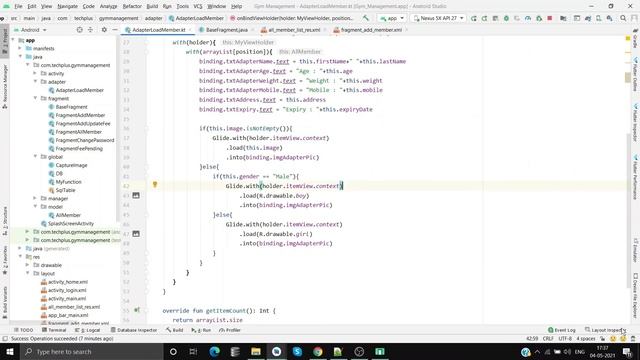
Task: Click the SDK Manager icon
Action: (x=609, y=18)
